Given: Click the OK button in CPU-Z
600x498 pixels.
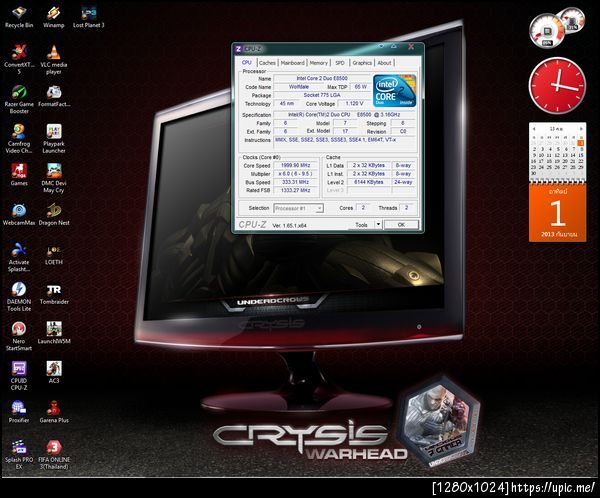Looking at the screenshot, I should pos(401,225).
